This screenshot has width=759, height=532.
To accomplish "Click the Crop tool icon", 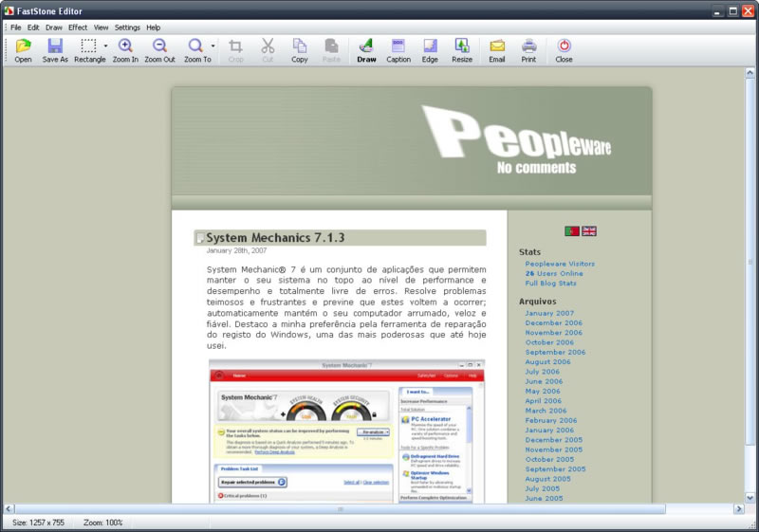I will pyautogui.click(x=235, y=50).
